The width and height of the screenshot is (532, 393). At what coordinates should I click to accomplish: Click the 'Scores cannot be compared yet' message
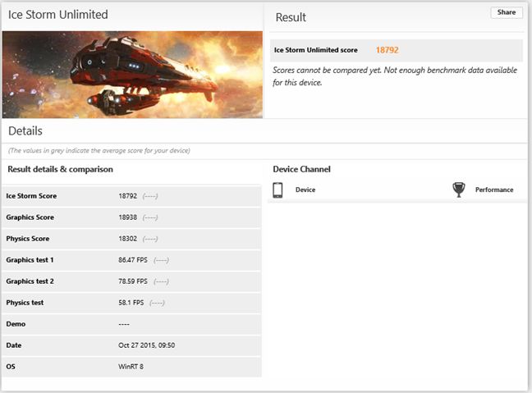pyautogui.click(x=395, y=76)
